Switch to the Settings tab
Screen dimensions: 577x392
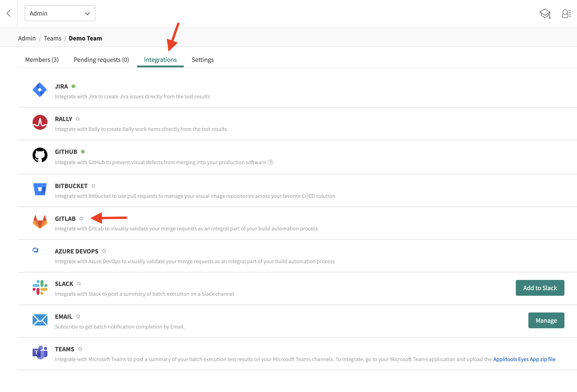point(202,60)
